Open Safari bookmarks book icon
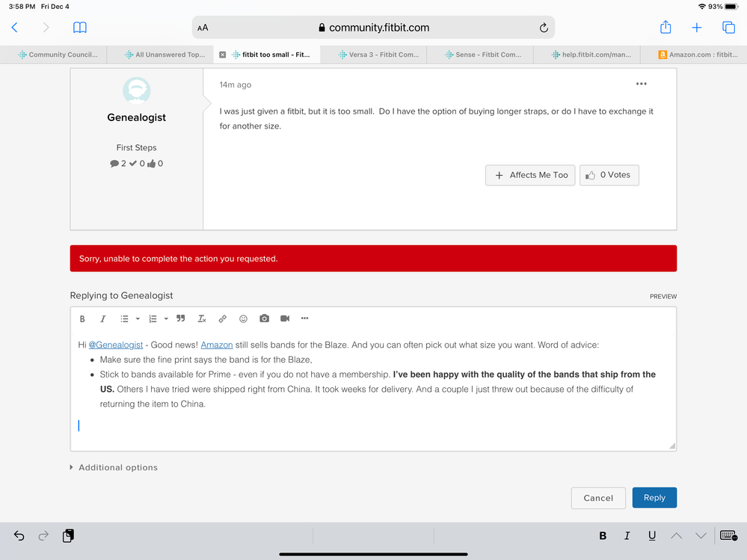The height and width of the screenshot is (560, 747). click(x=79, y=28)
